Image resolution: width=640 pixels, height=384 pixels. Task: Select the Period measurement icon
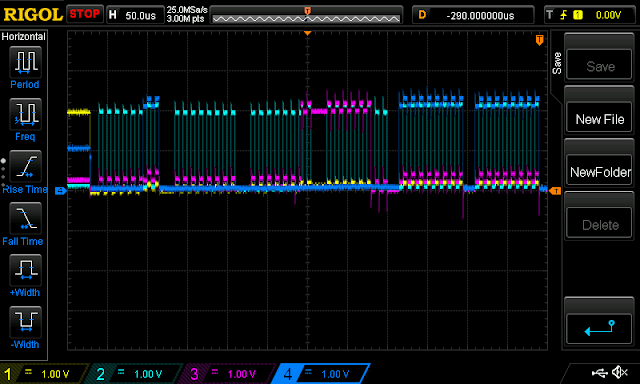(26, 62)
